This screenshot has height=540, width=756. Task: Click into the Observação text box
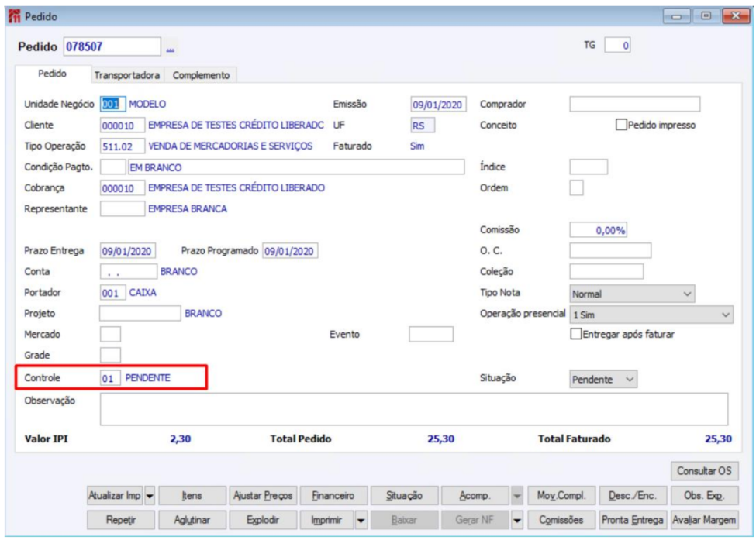(x=414, y=409)
